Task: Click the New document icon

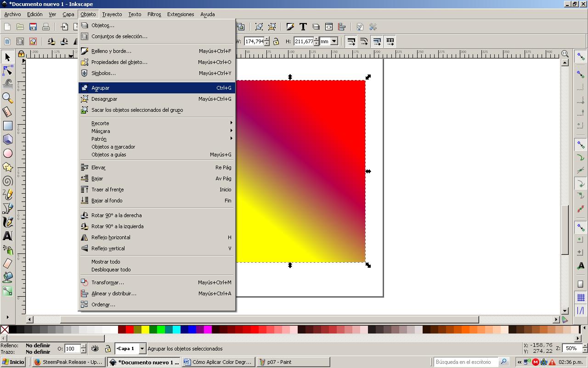Action: [x=7, y=27]
